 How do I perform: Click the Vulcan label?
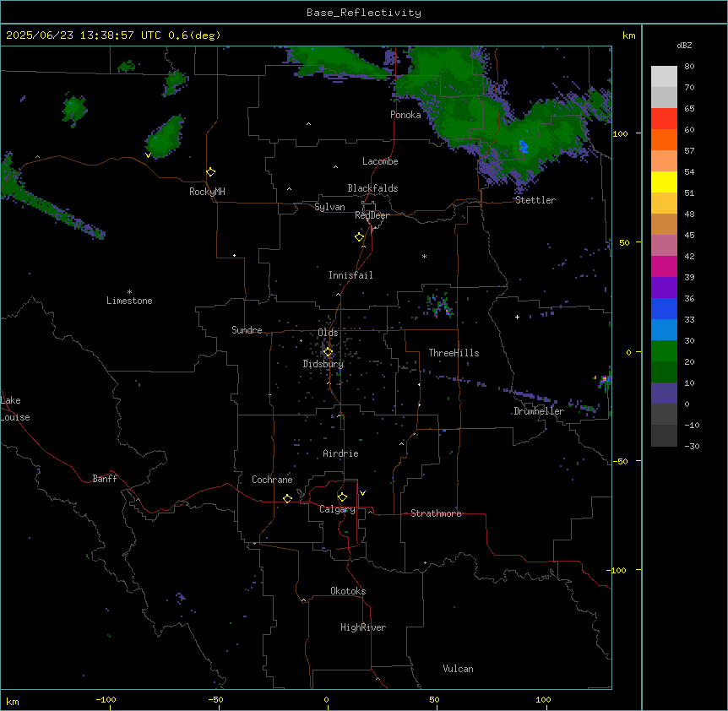point(458,669)
